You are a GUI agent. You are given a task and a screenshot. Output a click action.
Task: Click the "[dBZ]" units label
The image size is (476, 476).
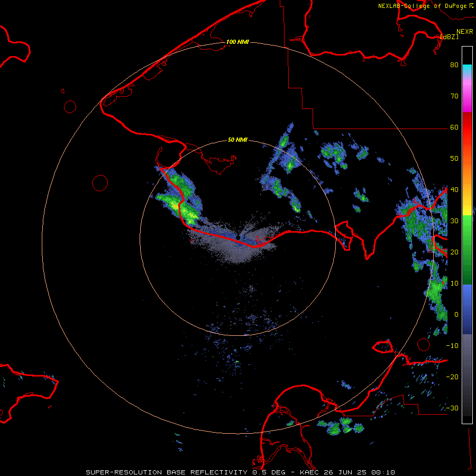click(x=449, y=36)
